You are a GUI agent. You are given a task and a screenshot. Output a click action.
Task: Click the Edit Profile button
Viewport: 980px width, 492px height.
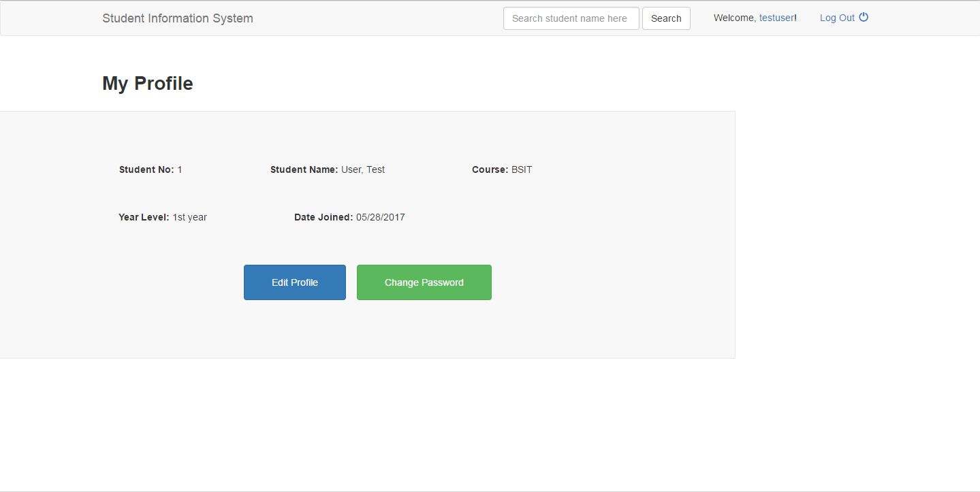pos(295,282)
